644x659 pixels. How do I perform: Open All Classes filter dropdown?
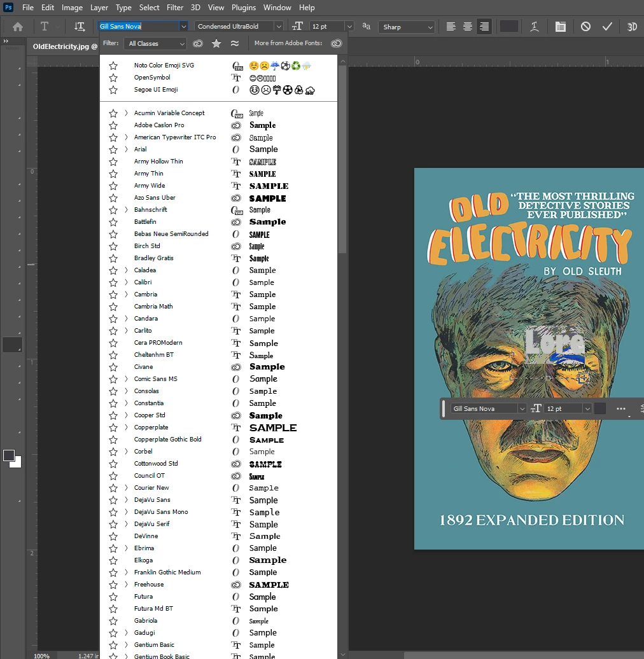(x=155, y=43)
